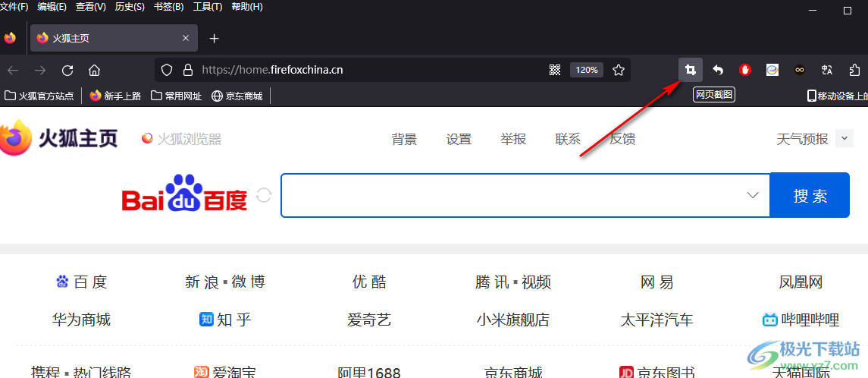Screen dimensions: 868x378
Task: Click the pinned Firefox tab icon
Action: (x=10, y=38)
